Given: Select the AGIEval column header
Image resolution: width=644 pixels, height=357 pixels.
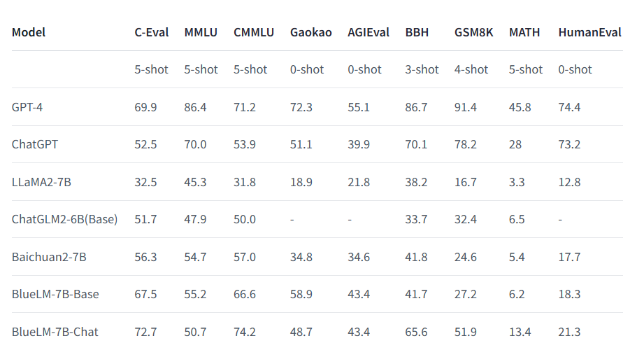Looking at the screenshot, I should coord(368,32).
